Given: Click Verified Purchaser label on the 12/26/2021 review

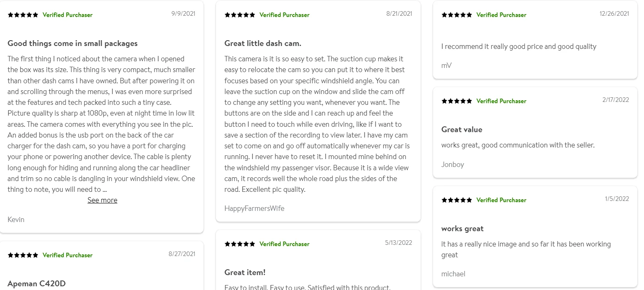Looking at the screenshot, I should click(x=501, y=15).
